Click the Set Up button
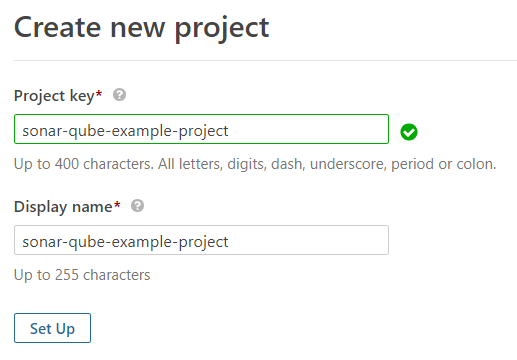 pyautogui.click(x=52, y=328)
